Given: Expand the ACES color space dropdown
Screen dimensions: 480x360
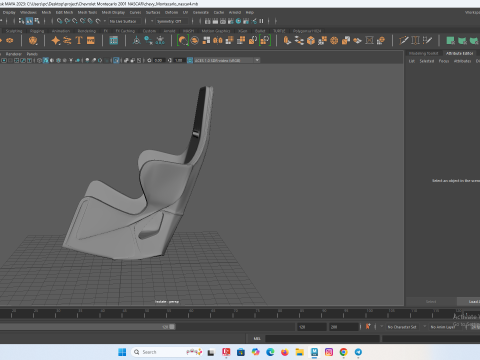Looking at the screenshot, I should pos(257,60).
